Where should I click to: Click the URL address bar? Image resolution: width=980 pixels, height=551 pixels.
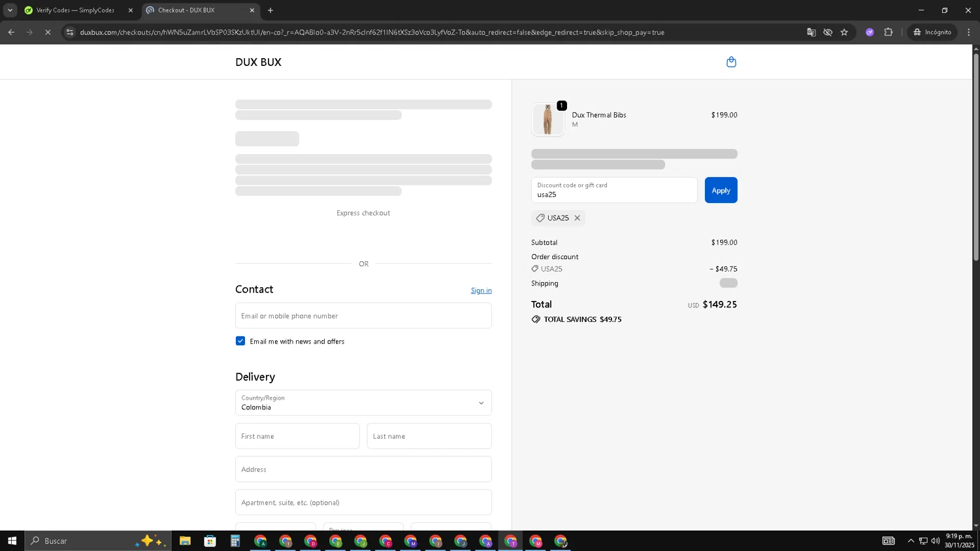click(x=438, y=32)
